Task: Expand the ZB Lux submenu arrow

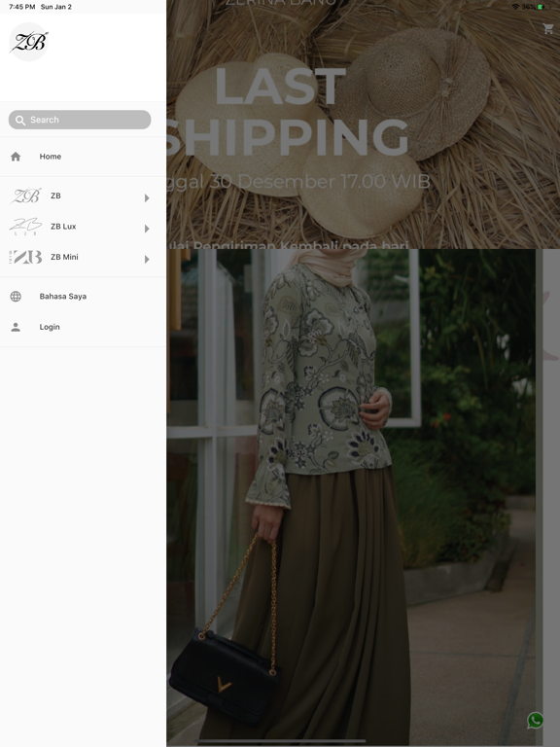Action: (147, 229)
